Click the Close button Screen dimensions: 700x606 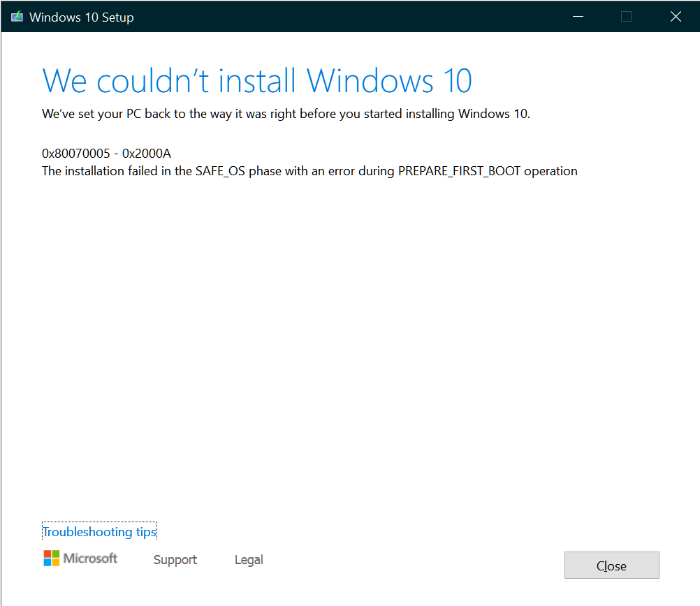point(611,566)
